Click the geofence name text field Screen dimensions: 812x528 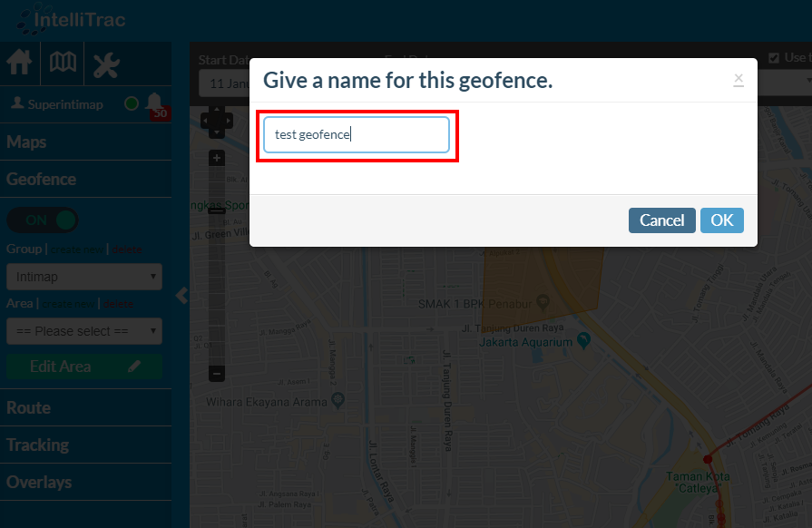pyautogui.click(x=357, y=135)
